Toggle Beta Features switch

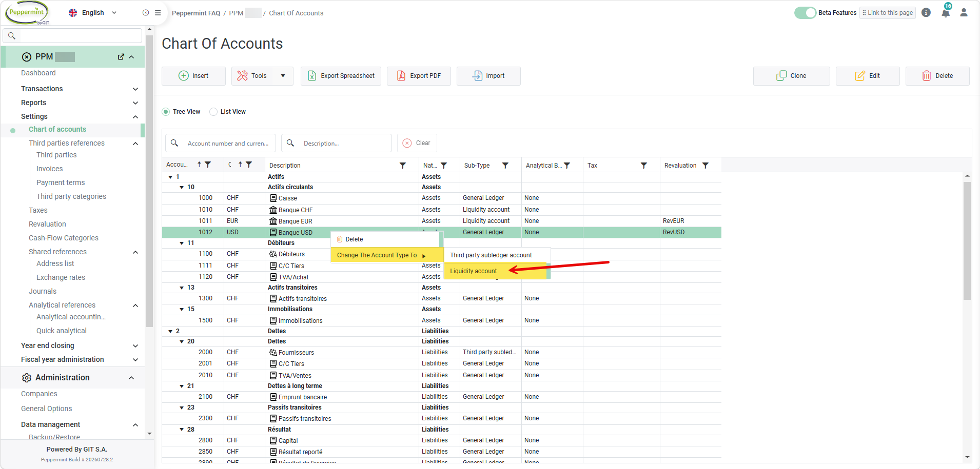click(x=805, y=13)
